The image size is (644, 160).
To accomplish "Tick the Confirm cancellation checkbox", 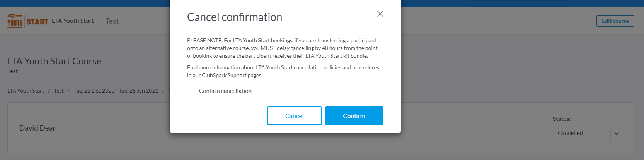I will coord(191,91).
